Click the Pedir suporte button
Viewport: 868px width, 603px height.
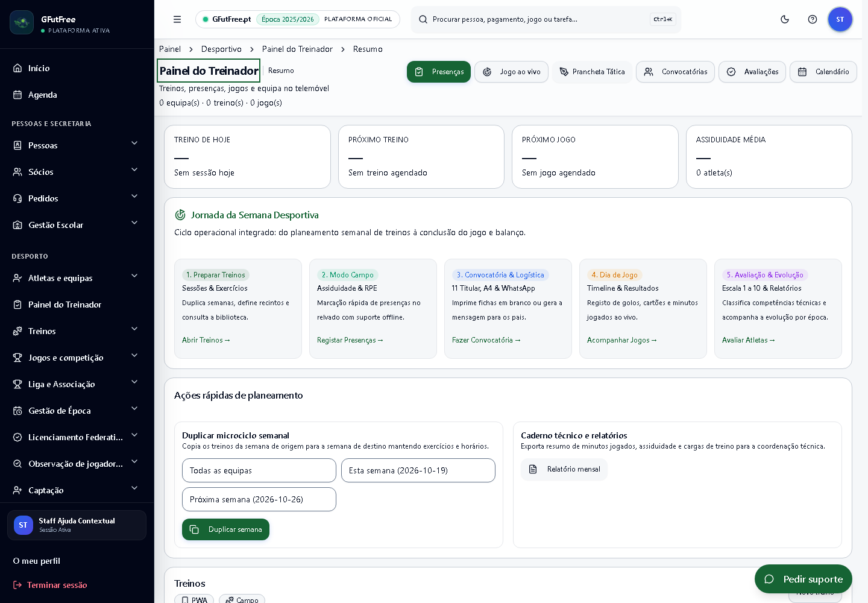(x=804, y=579)
